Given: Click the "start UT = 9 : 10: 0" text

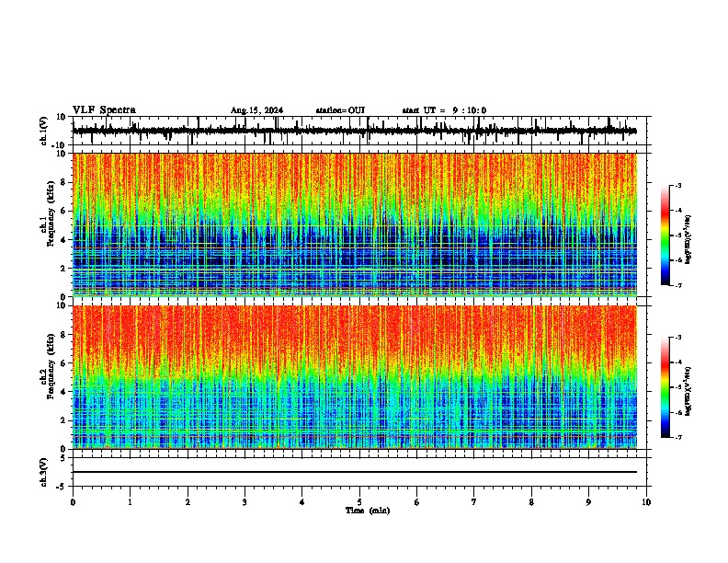Looking at the screenshot, I should coord(444,110).
